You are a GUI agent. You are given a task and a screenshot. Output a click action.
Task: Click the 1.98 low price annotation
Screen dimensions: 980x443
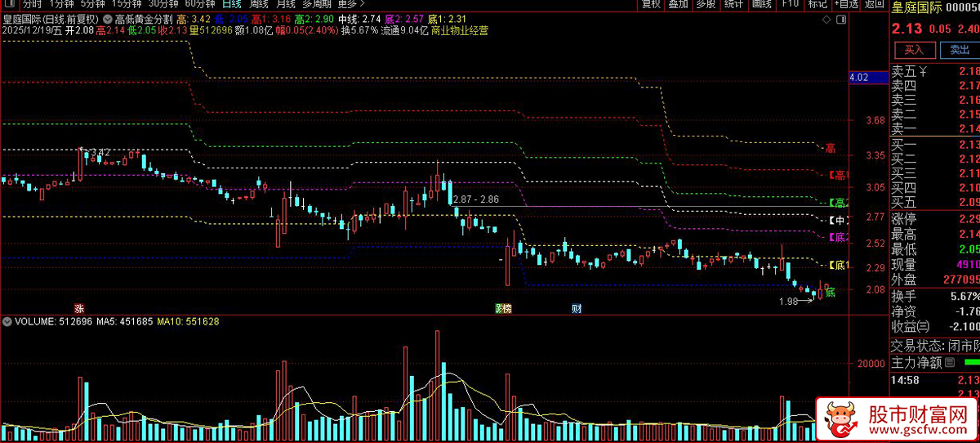coord(788,302)
